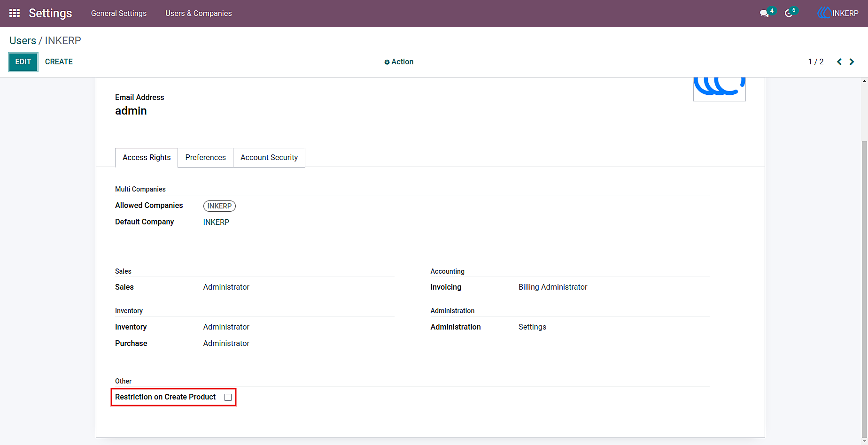868x445 pixels.
Task: Click the Default Company value INKERP
Action: 216,222
